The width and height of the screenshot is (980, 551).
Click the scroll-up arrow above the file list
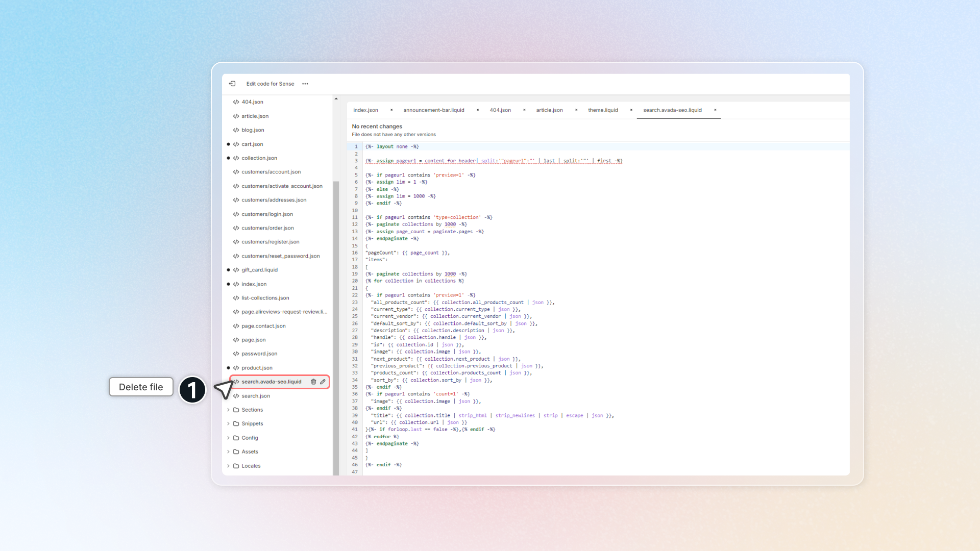tap(335, 98)
